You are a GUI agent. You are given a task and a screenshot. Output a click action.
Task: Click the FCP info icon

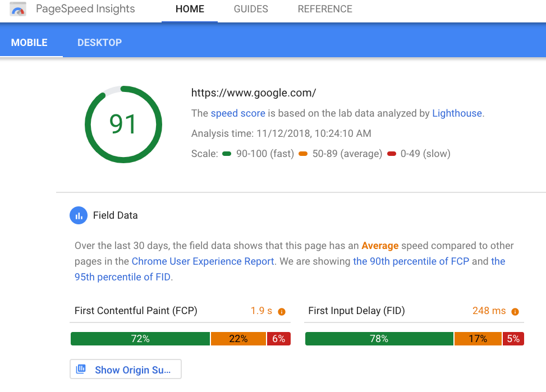tap(282, 312)
